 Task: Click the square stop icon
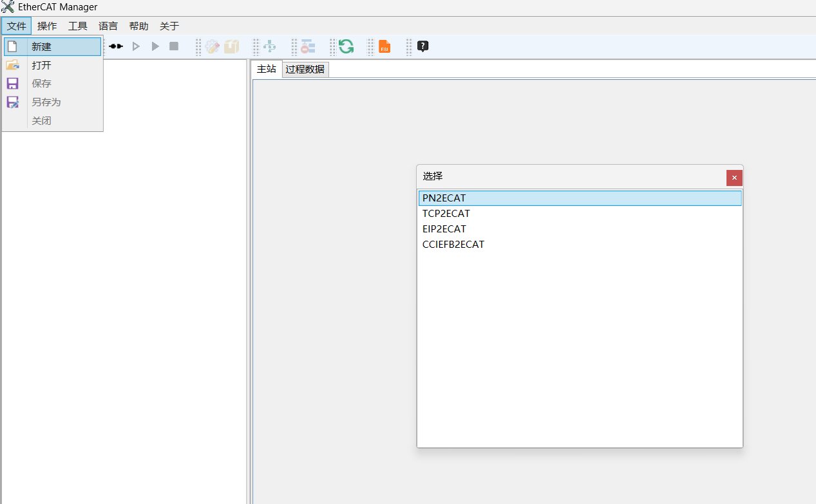(174, 46)
